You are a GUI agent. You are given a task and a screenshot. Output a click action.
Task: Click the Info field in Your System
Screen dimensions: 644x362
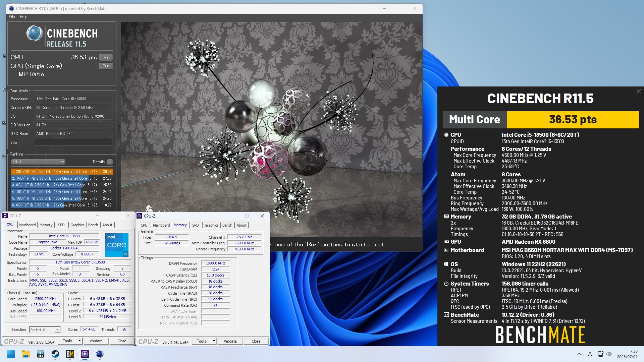(73, 142)
